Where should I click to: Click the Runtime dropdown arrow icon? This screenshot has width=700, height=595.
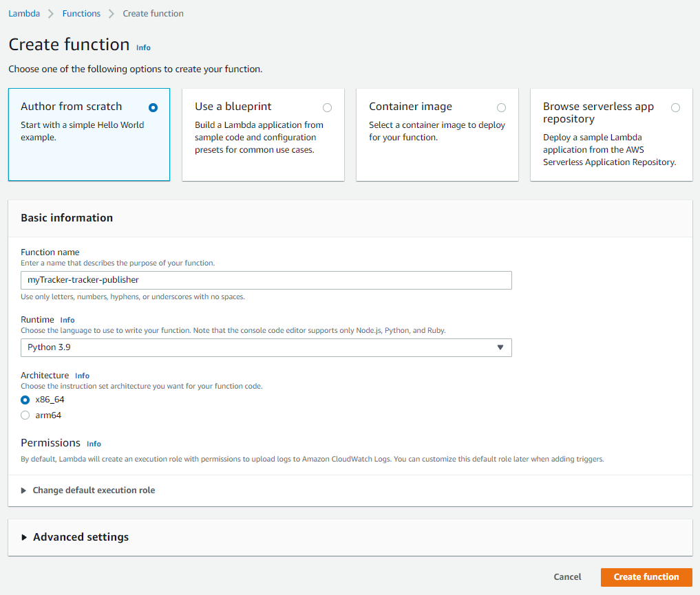click(501, 348)
